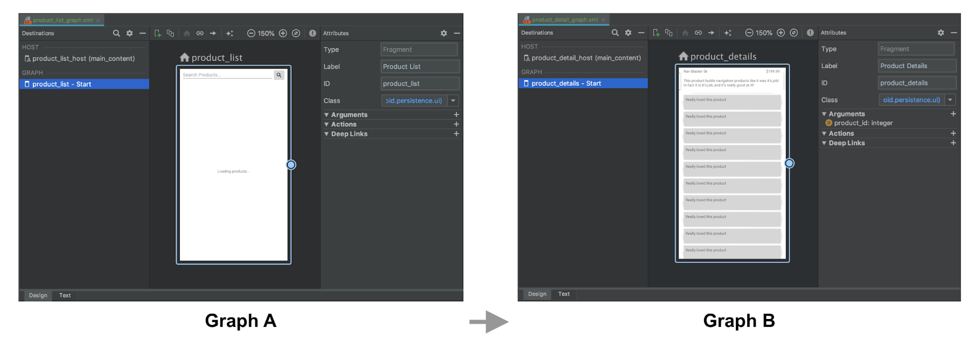The width and height of the screenshot is (980, 345).
Task: Click the Label field containing Product List
Action: point(419,67)
